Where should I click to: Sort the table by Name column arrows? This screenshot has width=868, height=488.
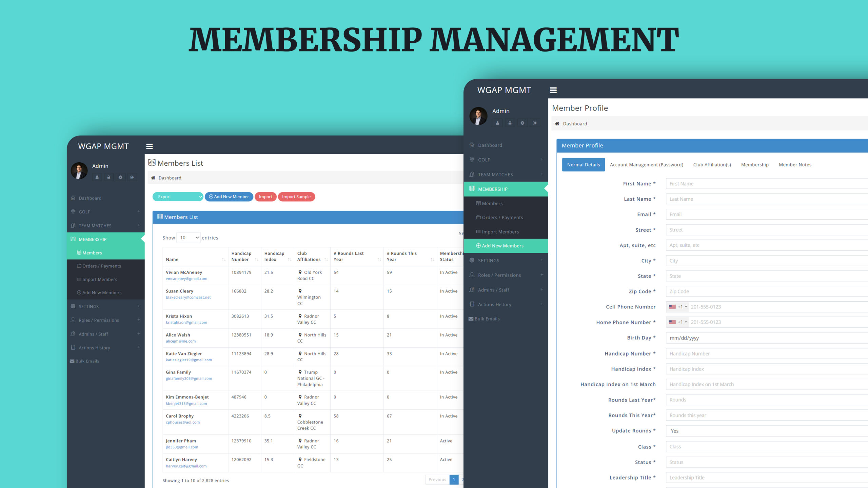pos(223,260)
